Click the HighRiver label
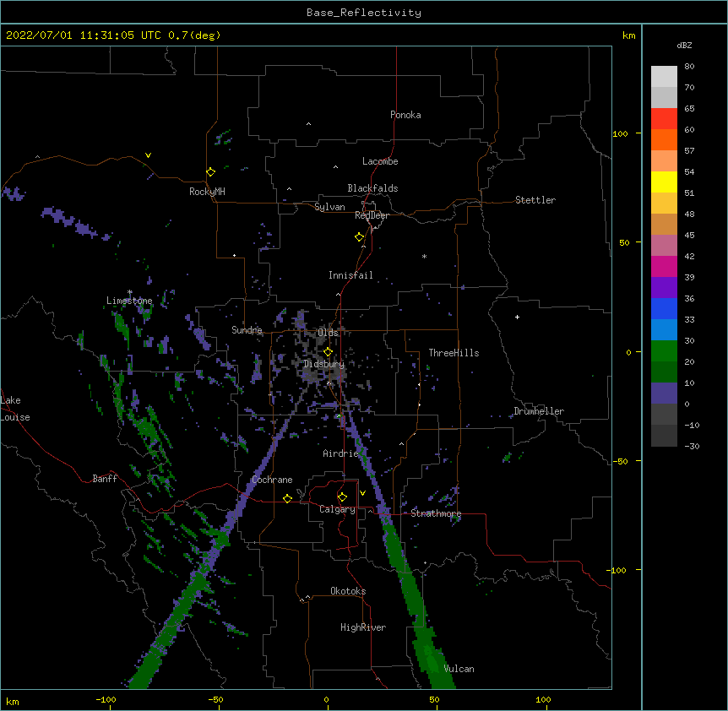The image size is (728, 711). point(363,627)
